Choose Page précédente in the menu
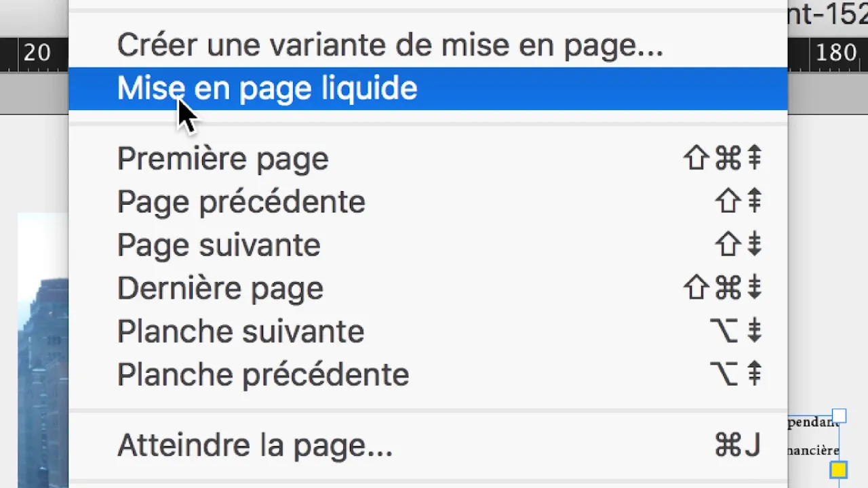This screenshot has width=868, height=488. tap(428, 202)
